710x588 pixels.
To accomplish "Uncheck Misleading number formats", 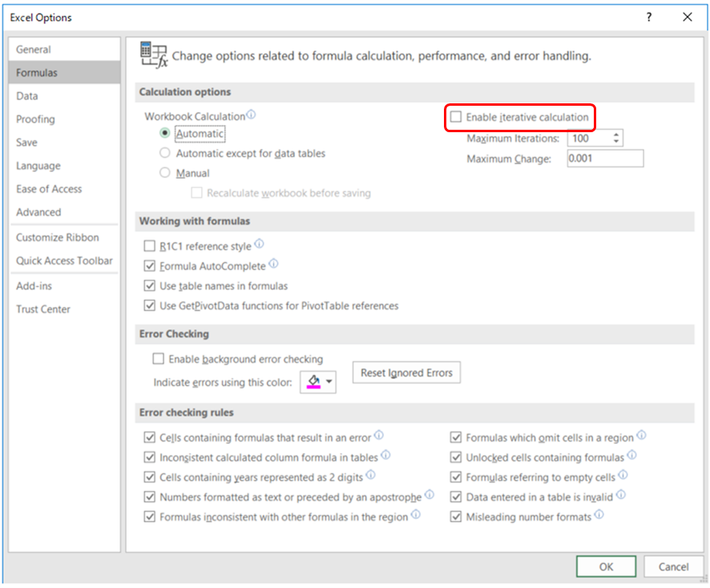I will coord(456,517).
